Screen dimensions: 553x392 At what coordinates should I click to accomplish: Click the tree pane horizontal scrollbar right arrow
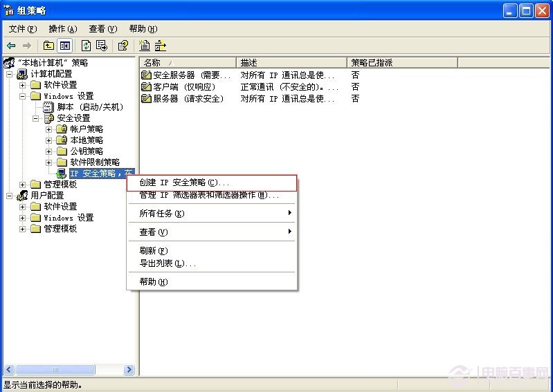coord(129,371)
